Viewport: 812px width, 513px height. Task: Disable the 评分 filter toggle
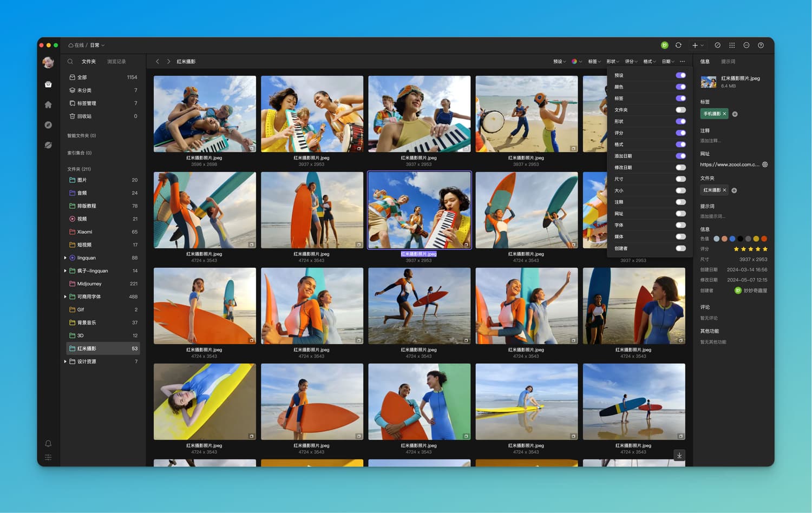pos(680,133)
